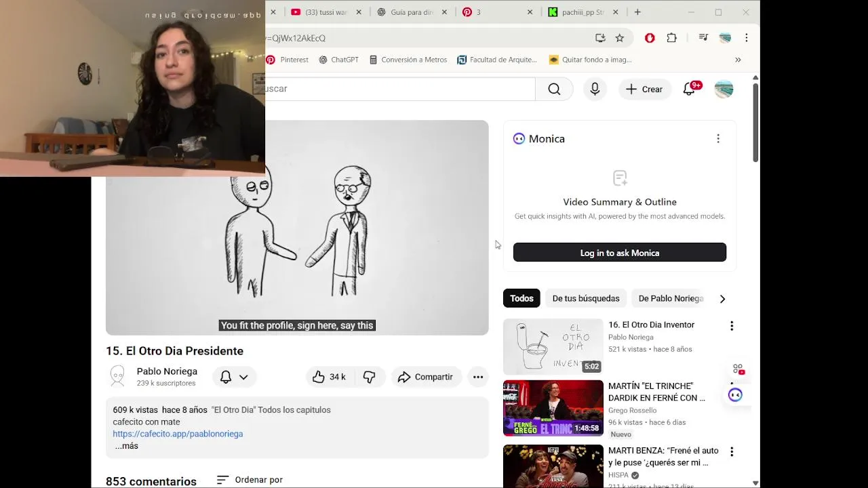Dislike the video with thumbs down
The height and width of the screenshot is (488, 868).
pyautogui.click(x=370, y=377)
